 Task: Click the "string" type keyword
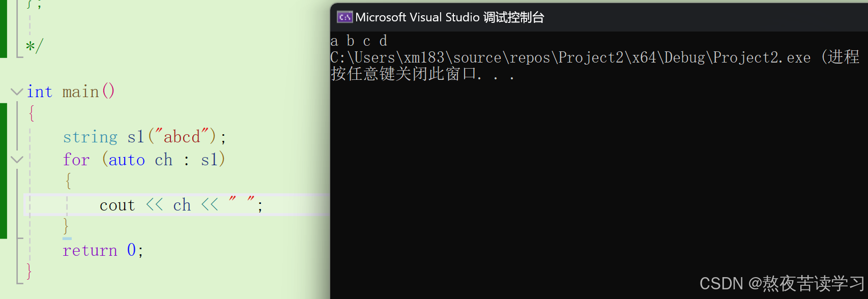[90, 137]
